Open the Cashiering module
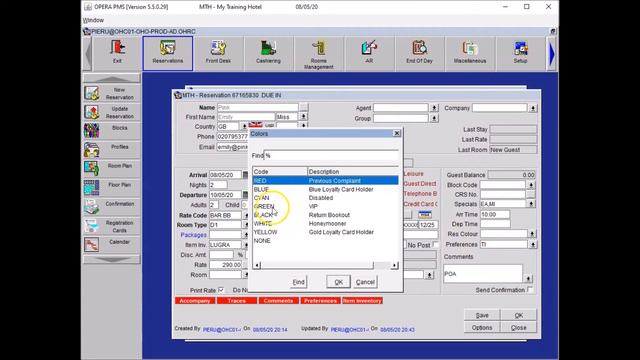Screen dimensions: 640x360 [x=268, y=53]
